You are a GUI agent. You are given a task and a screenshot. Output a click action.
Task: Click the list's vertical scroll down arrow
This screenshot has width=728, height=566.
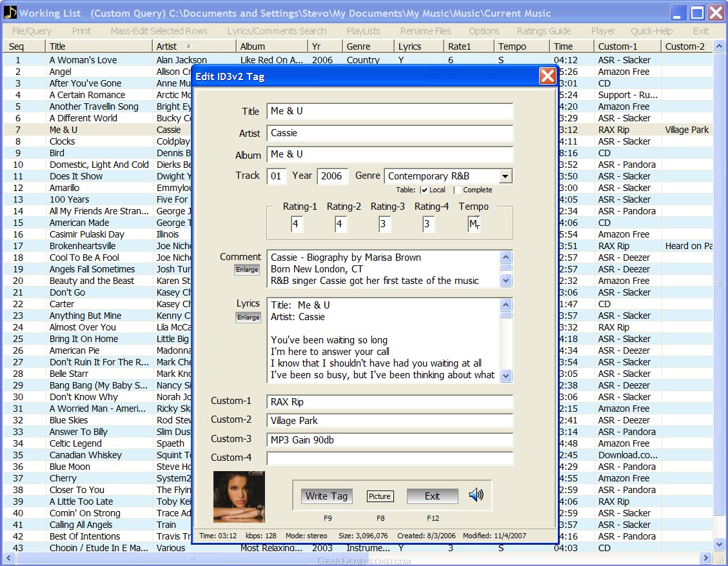[x=719, y=544]
